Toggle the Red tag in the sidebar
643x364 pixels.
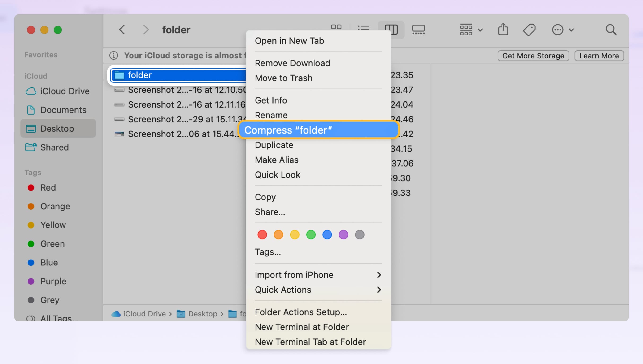point(48,187)
